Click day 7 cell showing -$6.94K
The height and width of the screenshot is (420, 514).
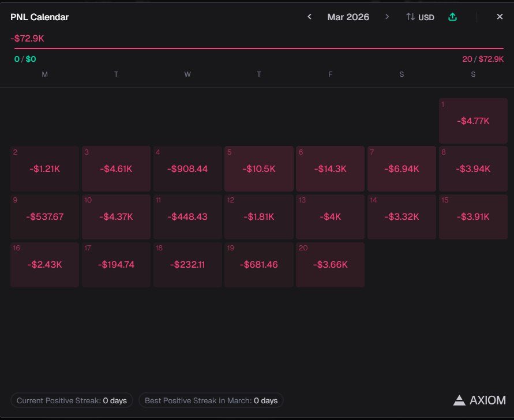coord(402,168)
